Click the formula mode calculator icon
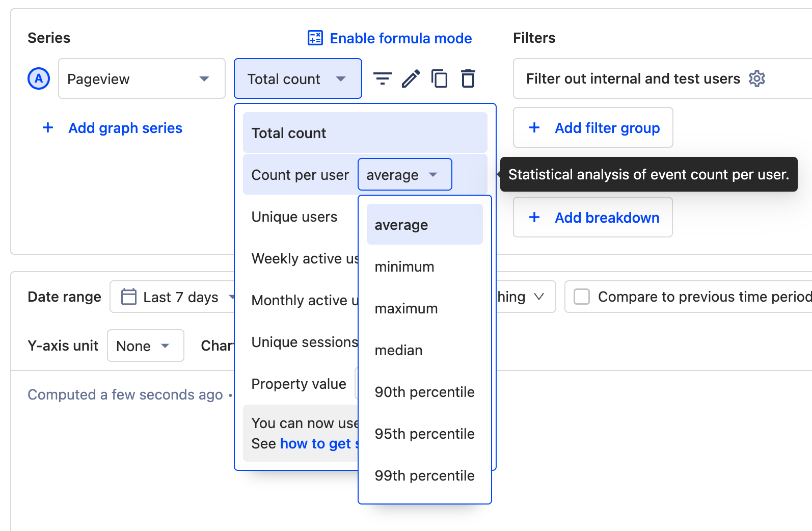 pyautogui.click(x=315, y=38)
